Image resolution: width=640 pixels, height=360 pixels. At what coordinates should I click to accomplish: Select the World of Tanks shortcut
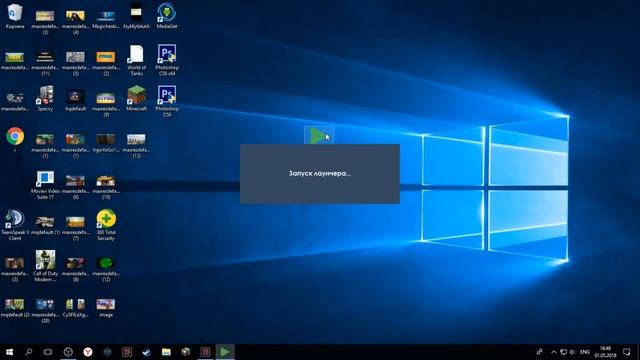(x=136, y=60)
